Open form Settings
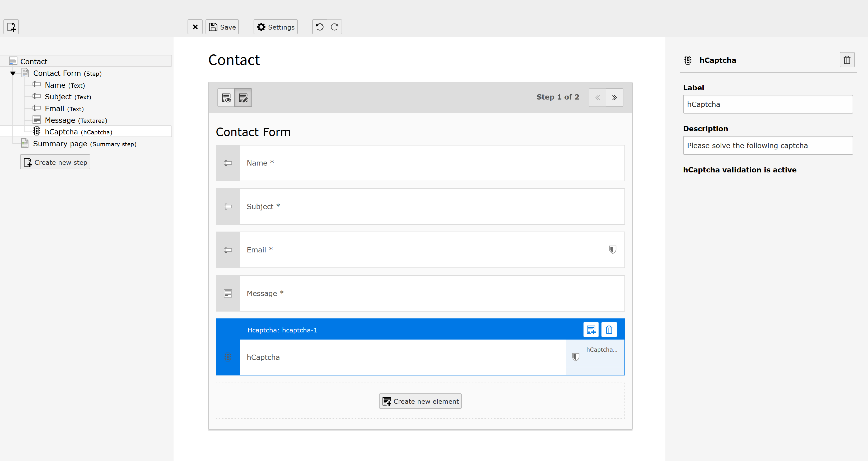 [x=275, y=27]
